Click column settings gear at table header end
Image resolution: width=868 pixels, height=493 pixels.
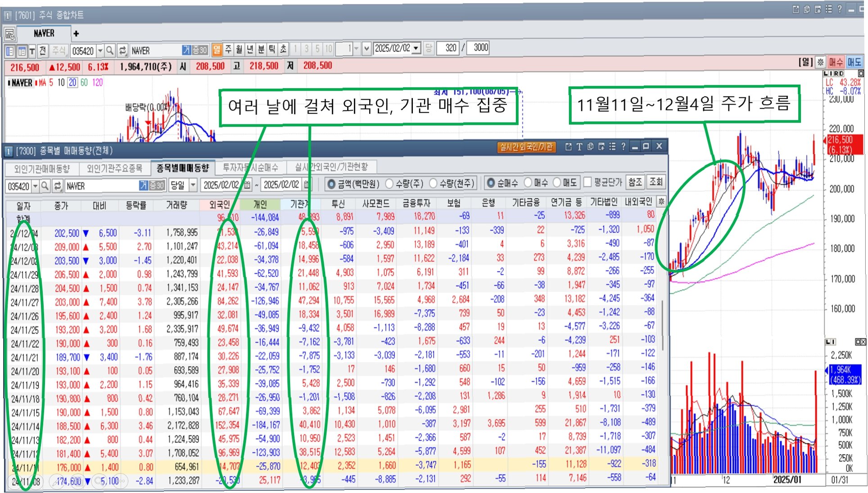[661, 201]
